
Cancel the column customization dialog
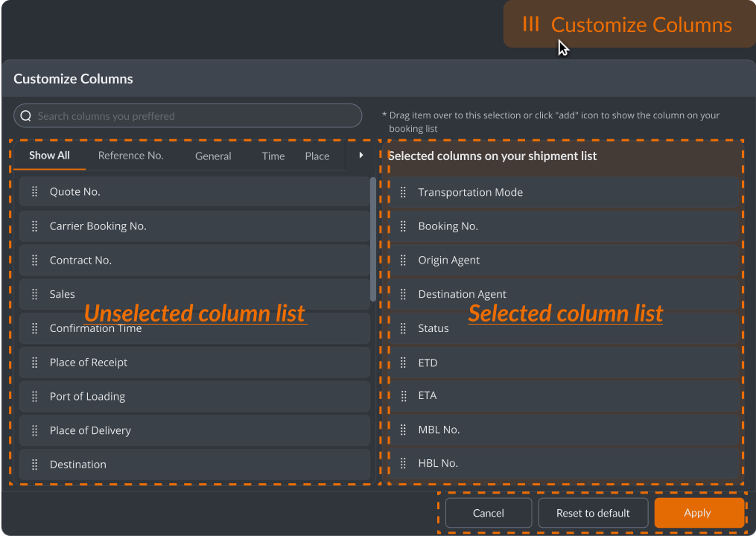[x=489, y=513]
